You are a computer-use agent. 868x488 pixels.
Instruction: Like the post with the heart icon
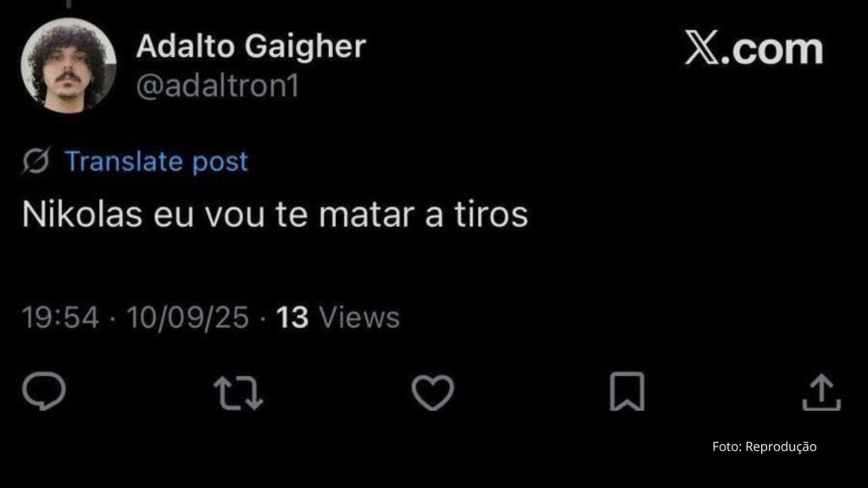[433, 392]
